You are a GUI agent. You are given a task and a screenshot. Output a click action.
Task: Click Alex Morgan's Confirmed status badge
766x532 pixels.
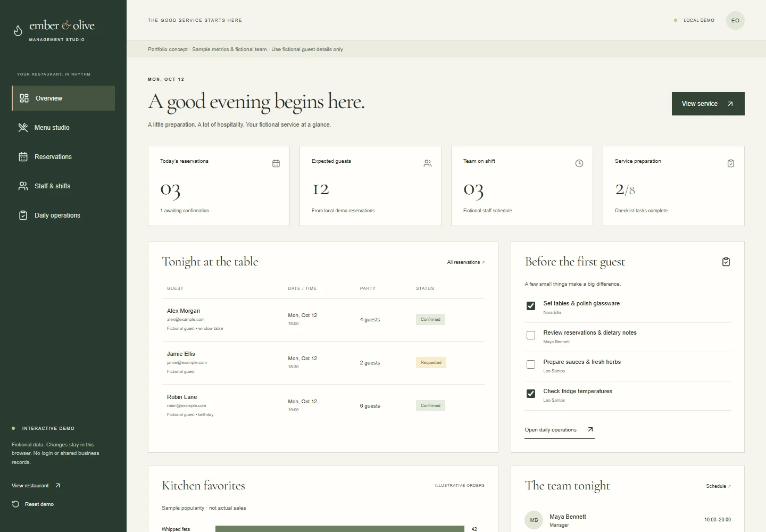point(430,320)
